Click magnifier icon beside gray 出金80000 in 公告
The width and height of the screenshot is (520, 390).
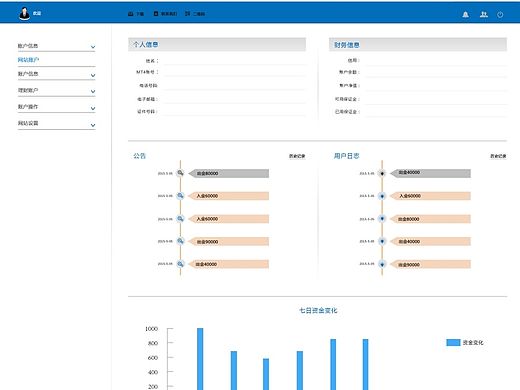tap(180, 173)
